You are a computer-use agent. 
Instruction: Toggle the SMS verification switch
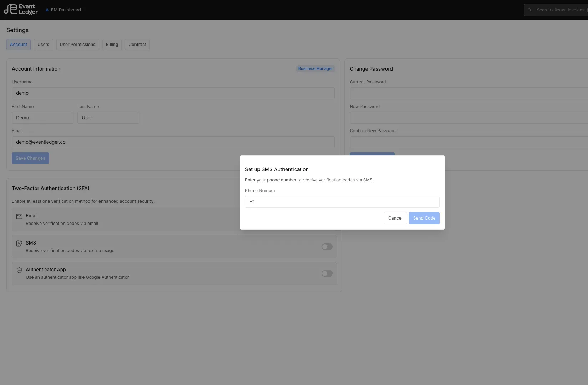click(x=327, y=247)
